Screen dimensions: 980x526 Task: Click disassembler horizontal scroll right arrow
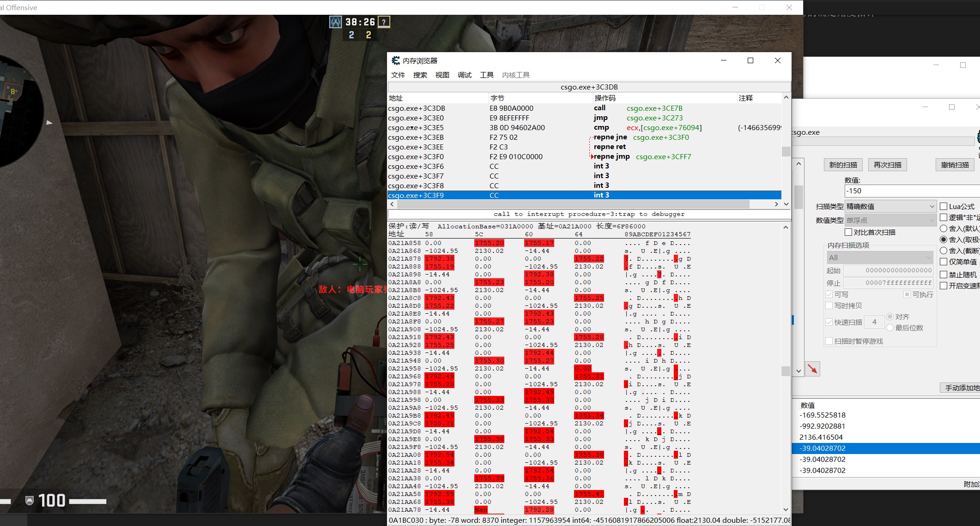(x=776, y=204)
